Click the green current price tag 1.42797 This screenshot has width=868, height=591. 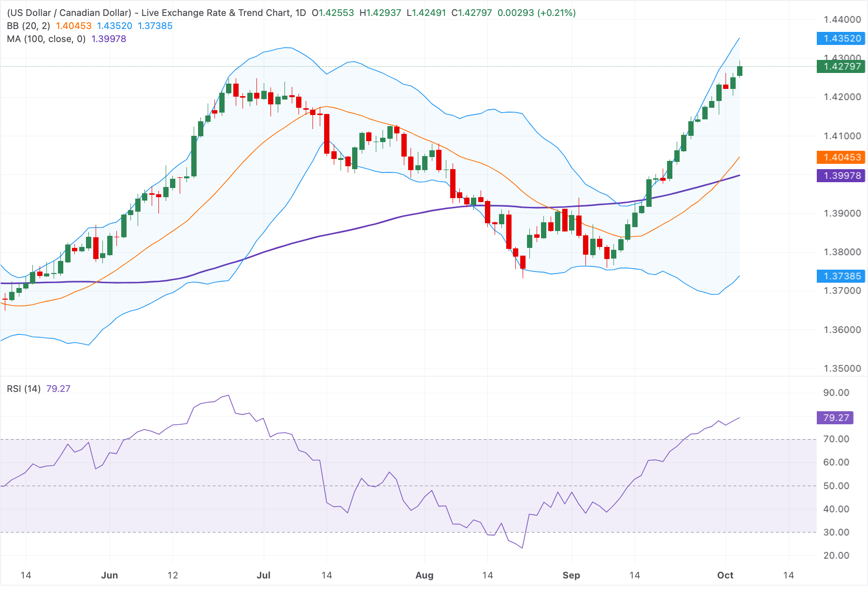(841, 66)
